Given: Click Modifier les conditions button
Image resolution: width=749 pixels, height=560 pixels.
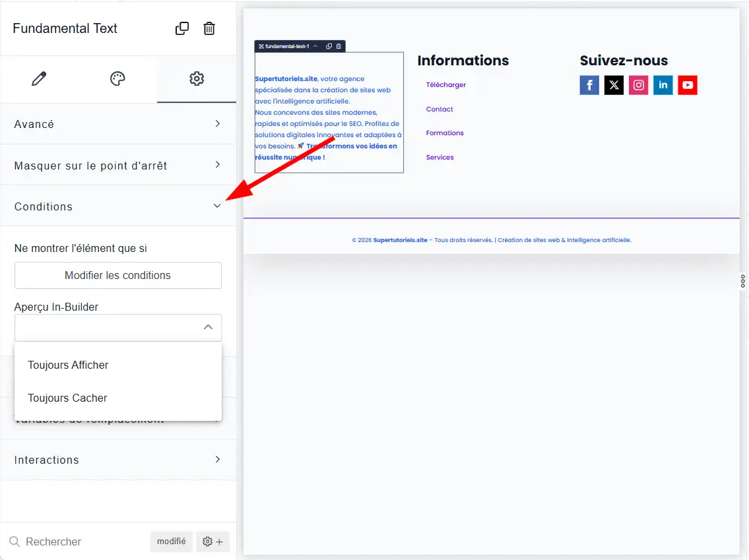Looking at the screenshot, I should [118, 276].
